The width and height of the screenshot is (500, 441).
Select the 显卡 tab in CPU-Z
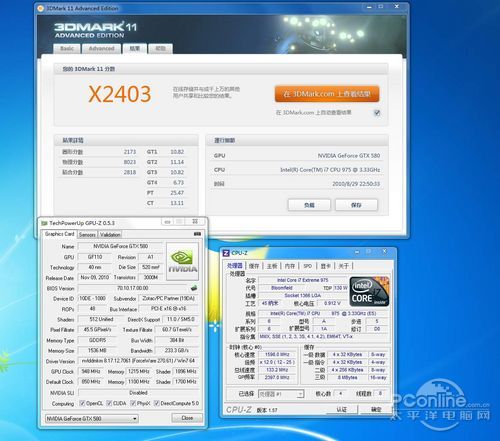coord(325,266)
